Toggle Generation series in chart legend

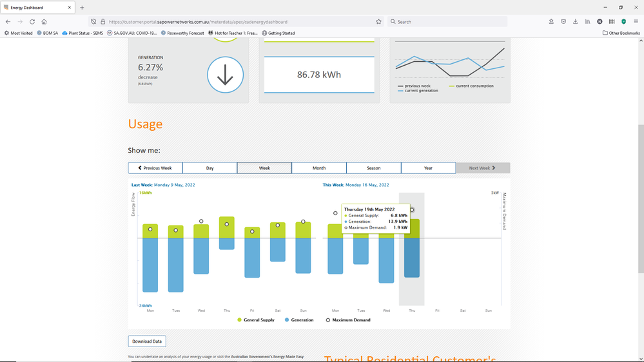pyautogui.click(x=299, y=320)
